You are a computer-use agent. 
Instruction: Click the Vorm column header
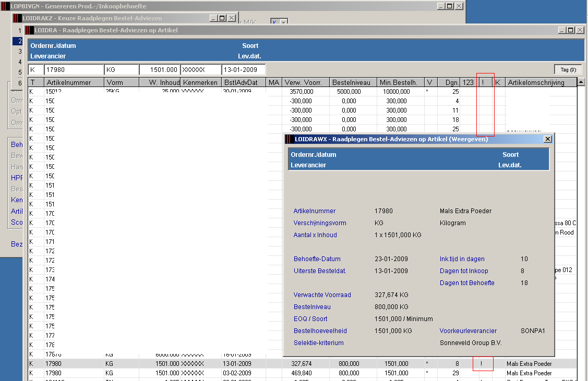(x=122, y=82)
